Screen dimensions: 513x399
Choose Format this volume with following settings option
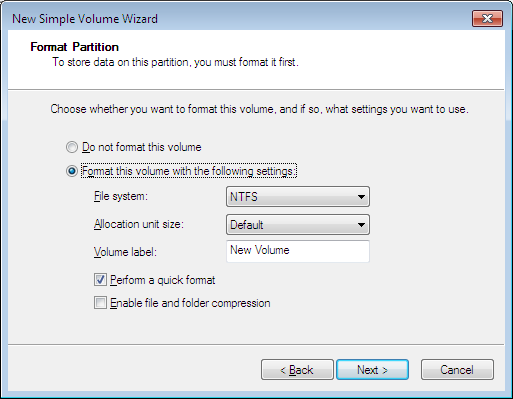point(72,171)
